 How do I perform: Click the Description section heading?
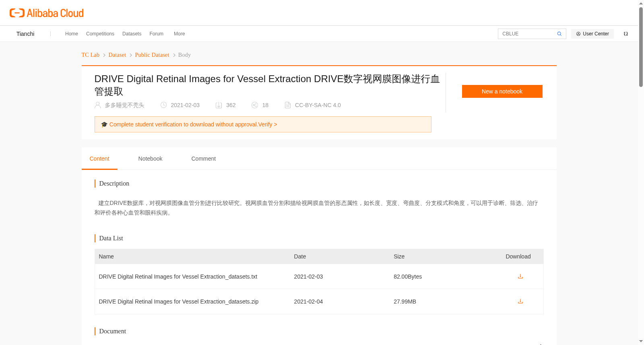click(114, 184)
